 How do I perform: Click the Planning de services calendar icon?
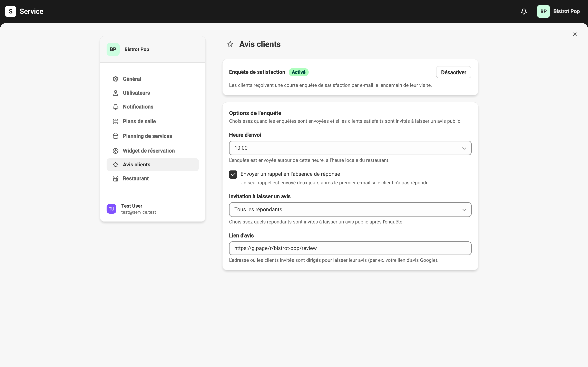116,136
